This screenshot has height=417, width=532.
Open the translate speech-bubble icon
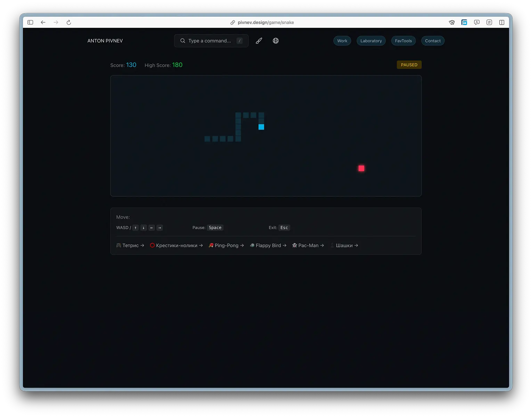[x=477, y=22]
